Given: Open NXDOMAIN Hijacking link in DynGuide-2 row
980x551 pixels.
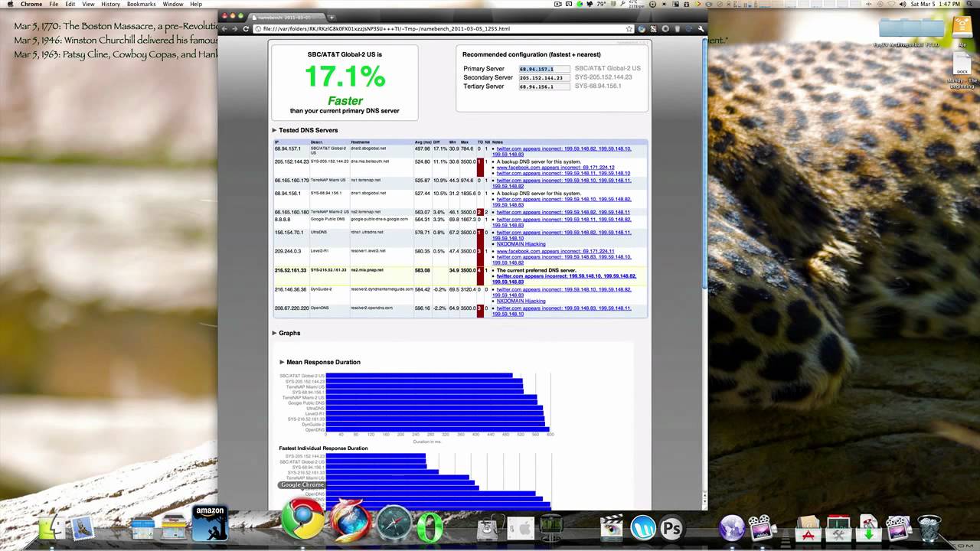Looking at the screenshot, I should pyautogui.click(x=521, y=302).
